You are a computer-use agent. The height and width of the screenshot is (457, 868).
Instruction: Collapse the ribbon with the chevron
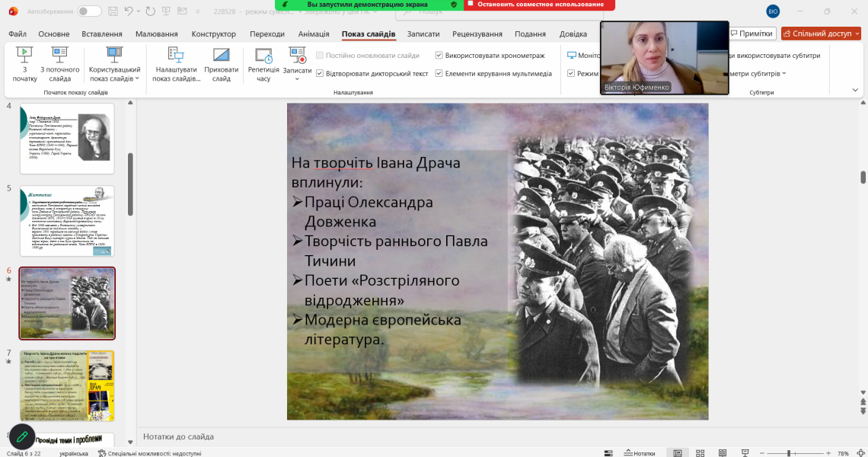pyautogui.click(x=855, y=90)
